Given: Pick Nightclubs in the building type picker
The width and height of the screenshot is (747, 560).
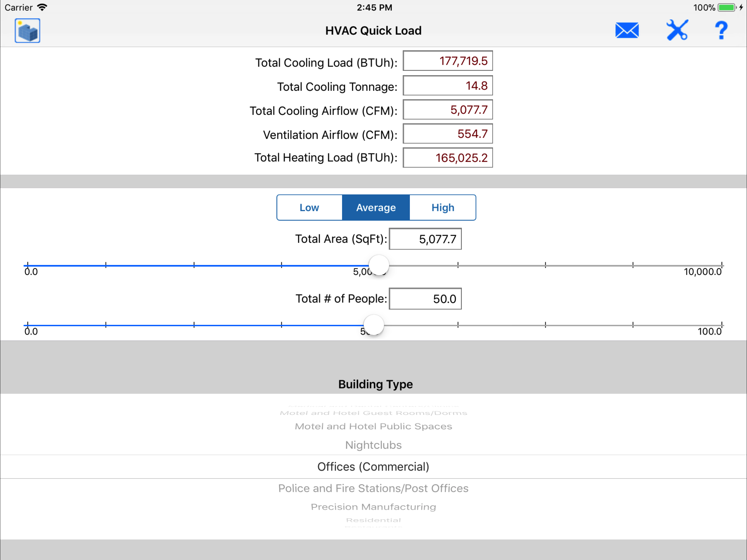Looking at the screenshot, I should (373, 445).
